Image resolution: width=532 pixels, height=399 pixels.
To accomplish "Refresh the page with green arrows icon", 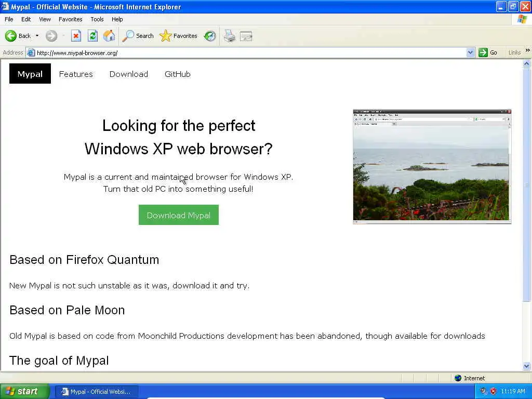I will coord(92,36).
